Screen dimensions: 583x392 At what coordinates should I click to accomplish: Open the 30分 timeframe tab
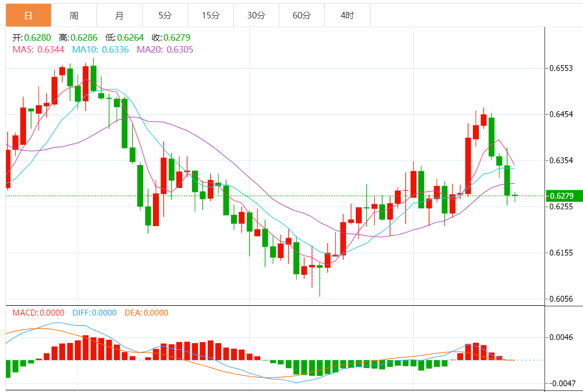click(256, 15)
